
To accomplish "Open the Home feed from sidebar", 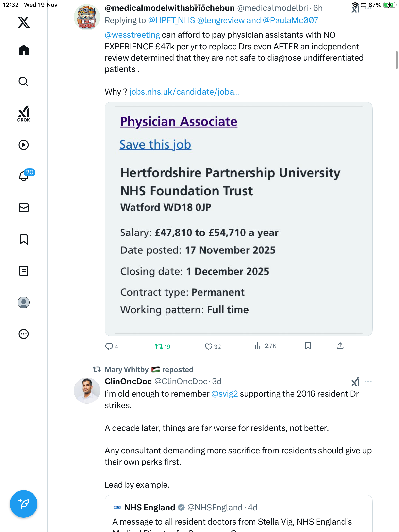I will 24,50.
